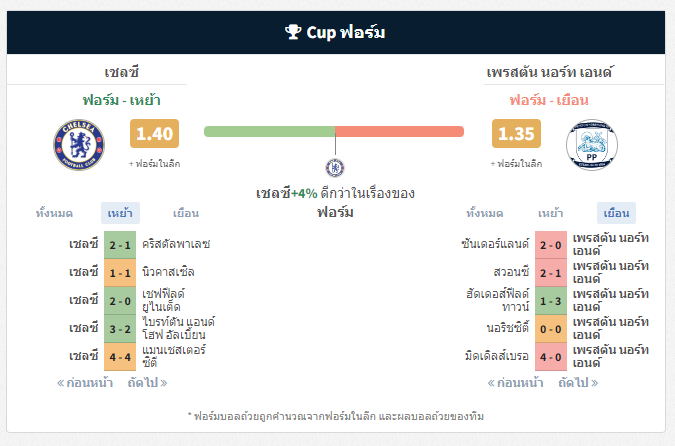Click the Preston North End club crest

coord(592,145)
